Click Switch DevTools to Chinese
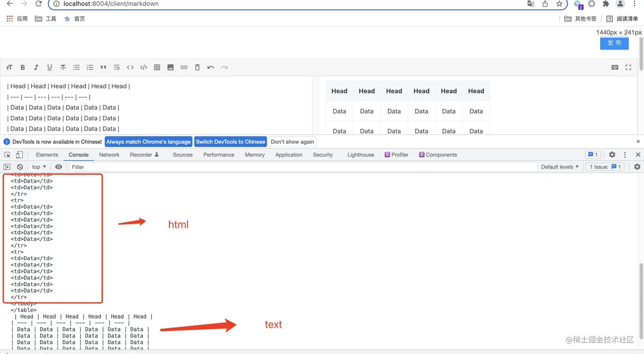 (x=230, y=142)
